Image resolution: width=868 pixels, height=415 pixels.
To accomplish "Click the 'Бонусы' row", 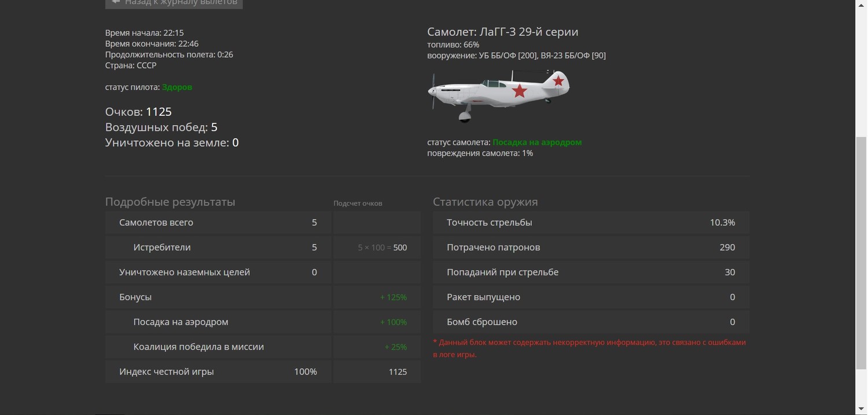I will pos(218,298).
